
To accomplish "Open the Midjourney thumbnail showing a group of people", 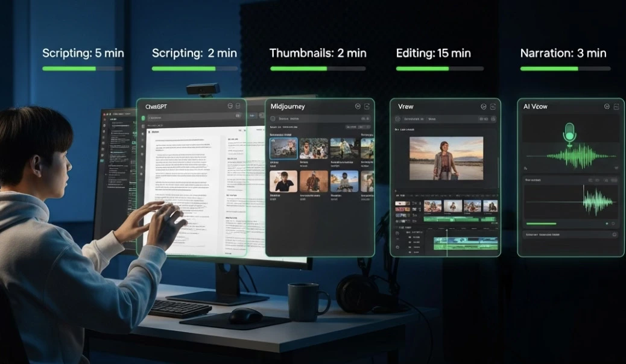I will click(314, 149).
